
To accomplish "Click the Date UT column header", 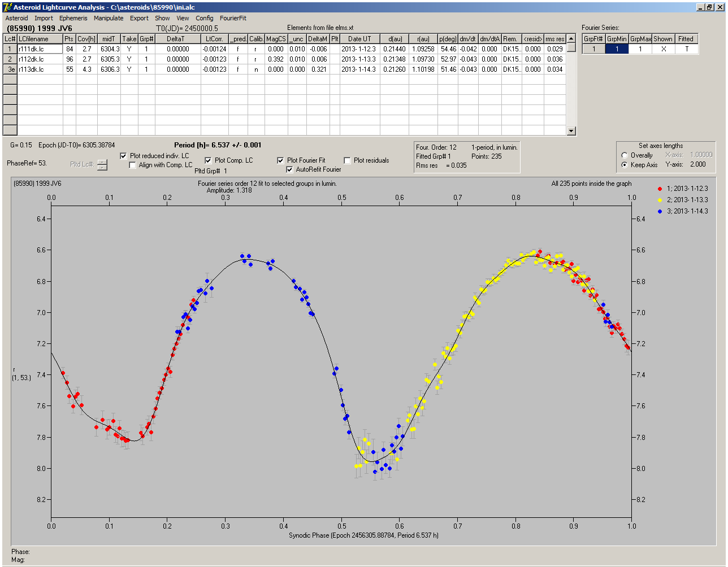I will pos(359,39).
